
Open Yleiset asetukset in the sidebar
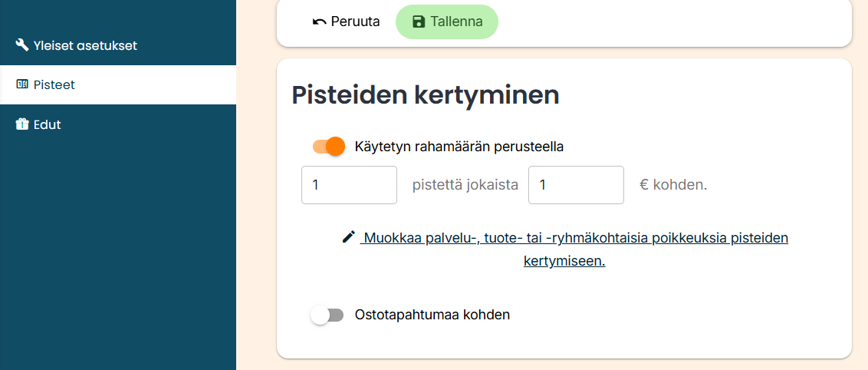tap(85, 45)
